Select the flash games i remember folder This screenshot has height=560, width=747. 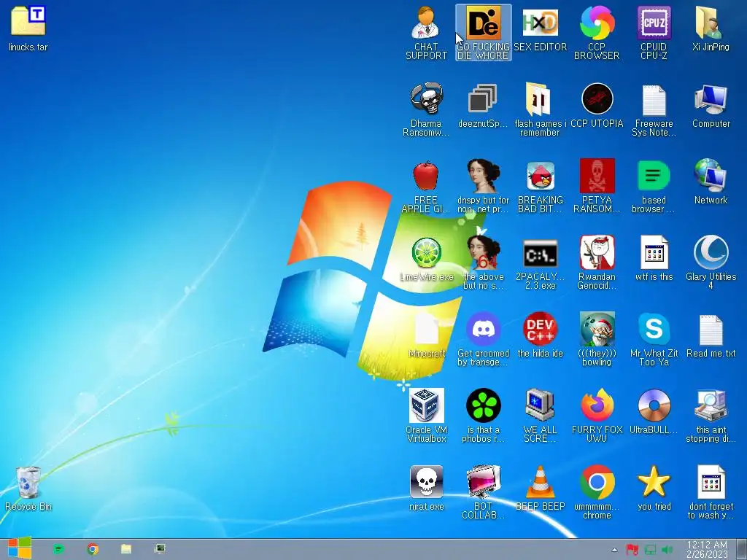[540, 99]
